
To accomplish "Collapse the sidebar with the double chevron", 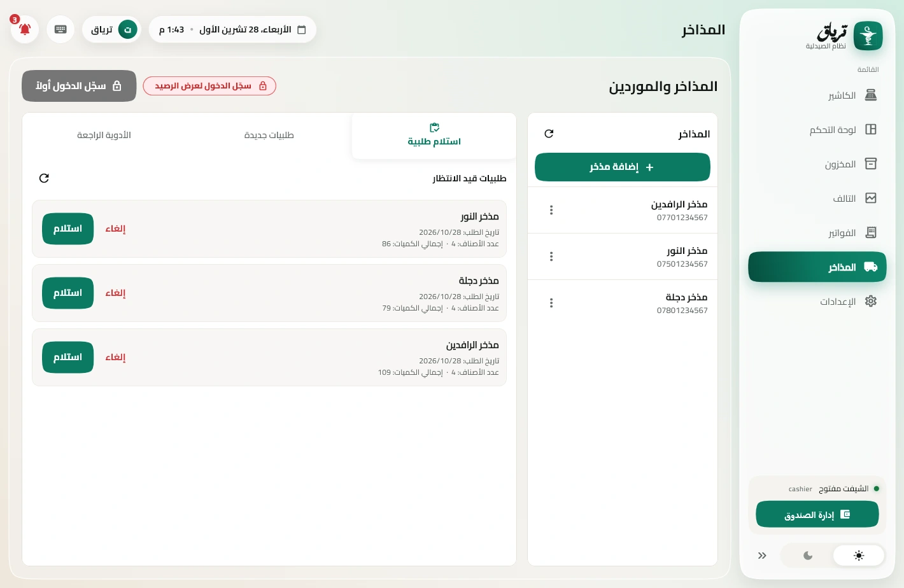I will point(762,556).
